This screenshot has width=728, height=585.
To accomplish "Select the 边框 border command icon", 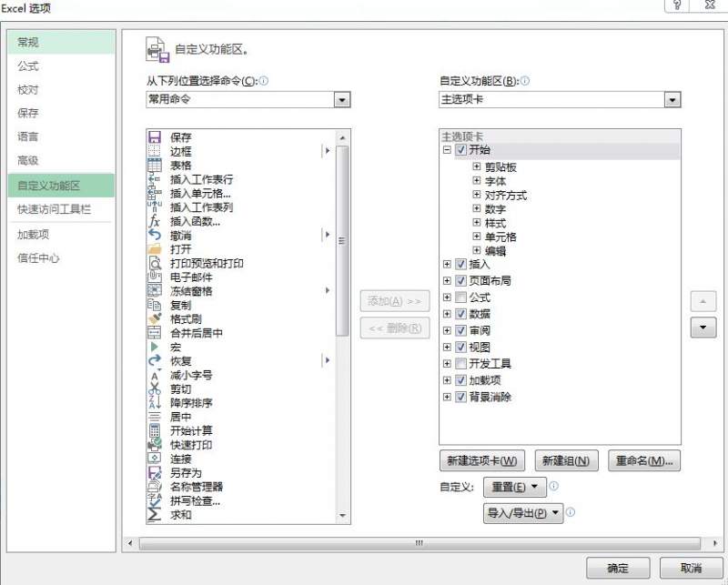I will pyautogui.click(x=154, y=151).
